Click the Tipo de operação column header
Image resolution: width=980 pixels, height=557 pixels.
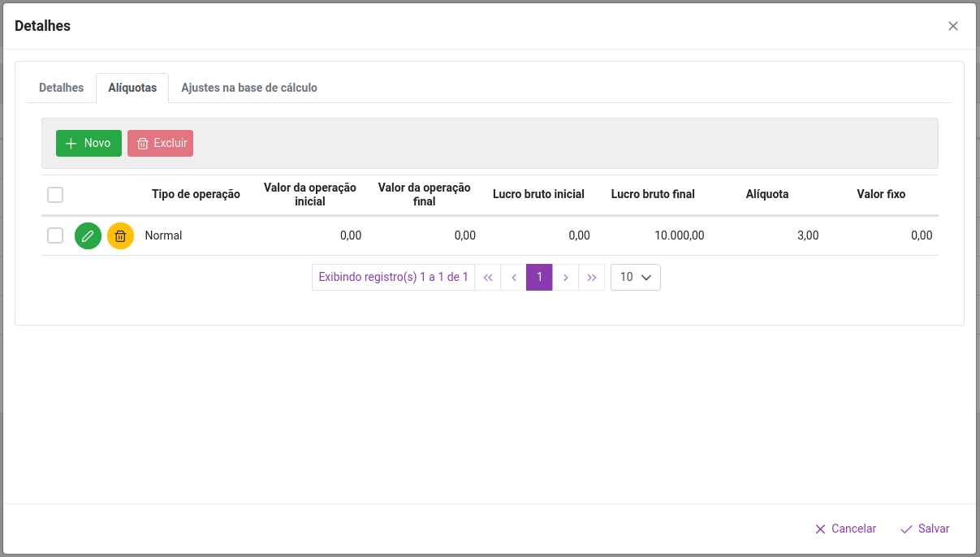pos(196,194)
